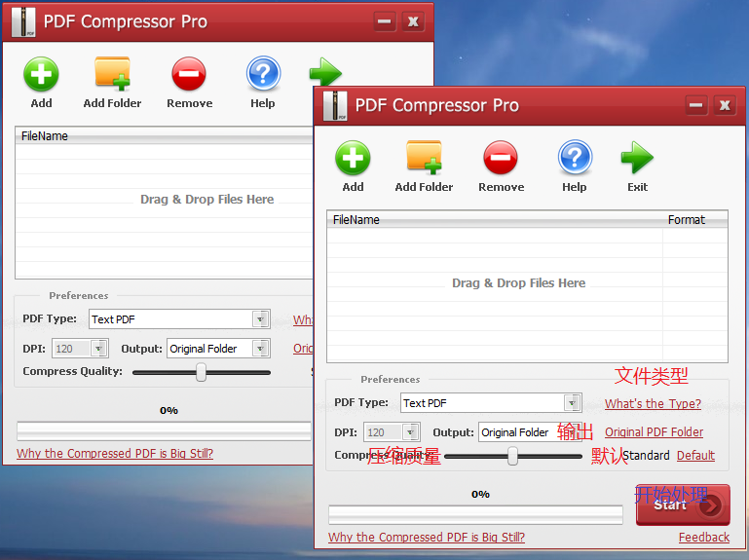The image size is (749, 560).
Task: Minimize the front PDF Compressor Pro window
Action: click(695, 105)
